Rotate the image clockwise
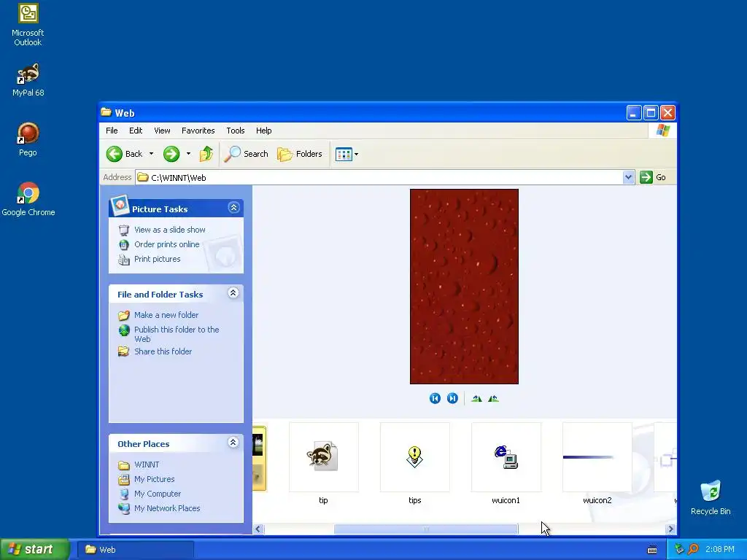 (476, 399)
